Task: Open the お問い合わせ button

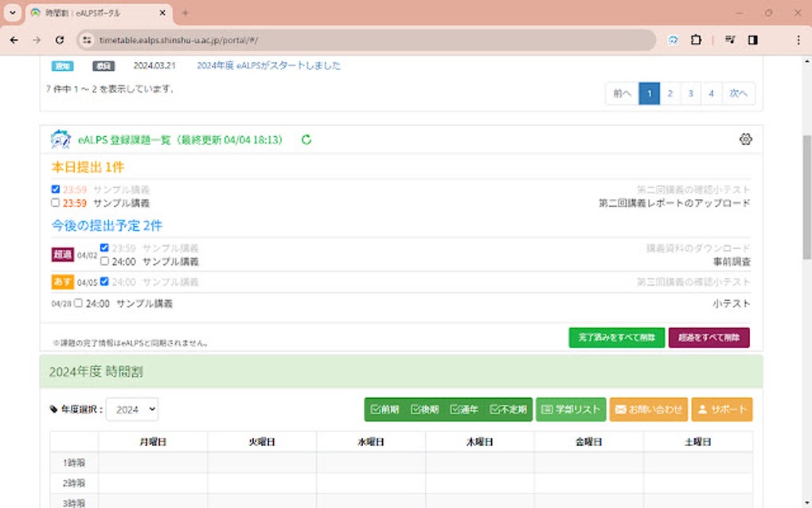Action: pyautogui.click(x=648, y=409)
